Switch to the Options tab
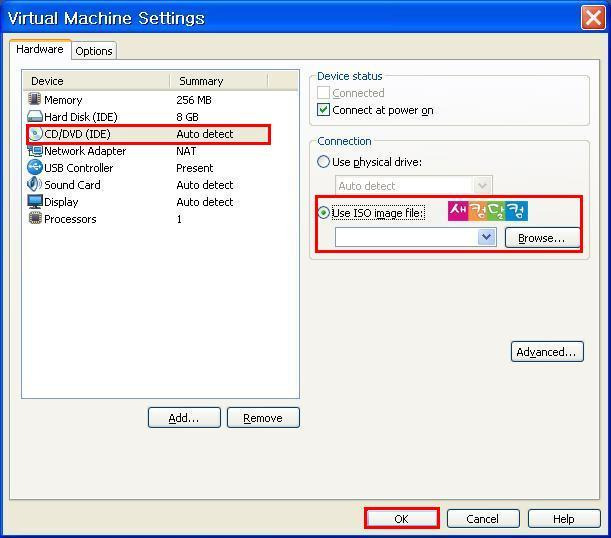Viewport: 611px width, 538px height. tap(94, 51)
